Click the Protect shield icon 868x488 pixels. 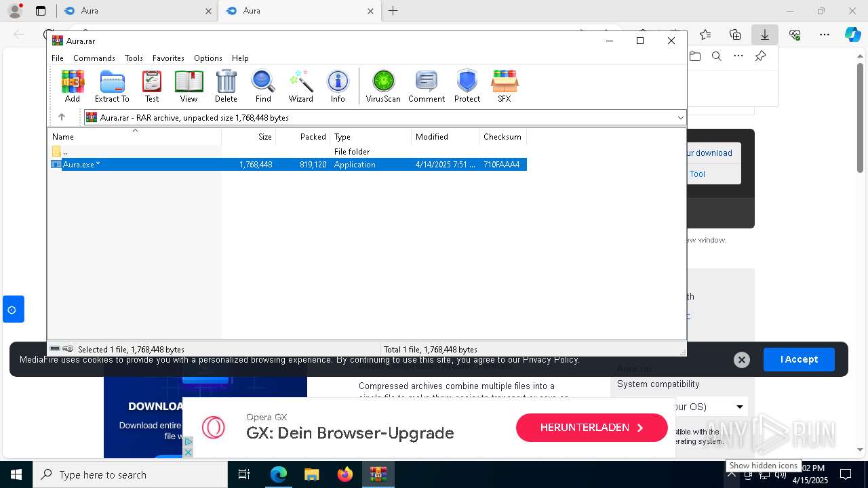click(x=467, y=86)
